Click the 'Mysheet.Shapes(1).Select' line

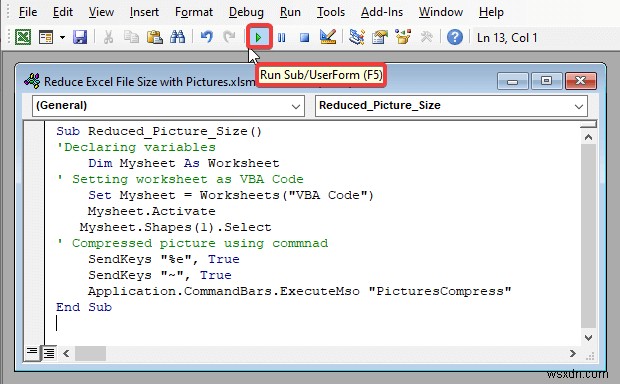coord(176,227)
